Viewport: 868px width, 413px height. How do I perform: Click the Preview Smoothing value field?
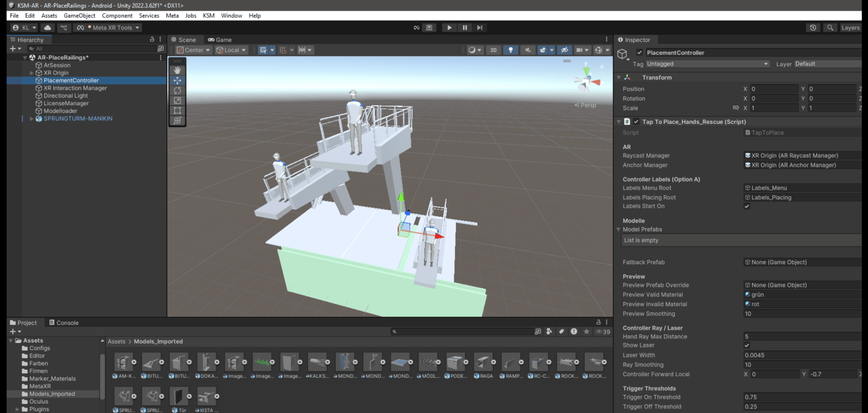click(x=802, y=314)
